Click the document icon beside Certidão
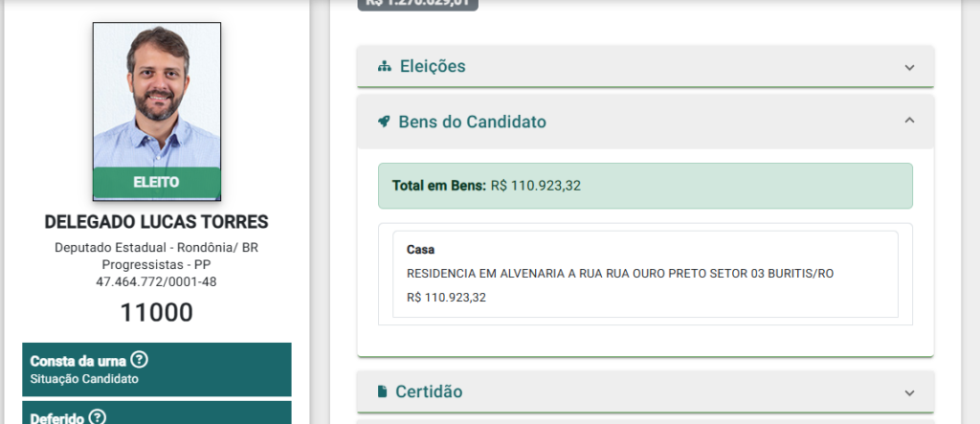 click(x=382, y=391)
